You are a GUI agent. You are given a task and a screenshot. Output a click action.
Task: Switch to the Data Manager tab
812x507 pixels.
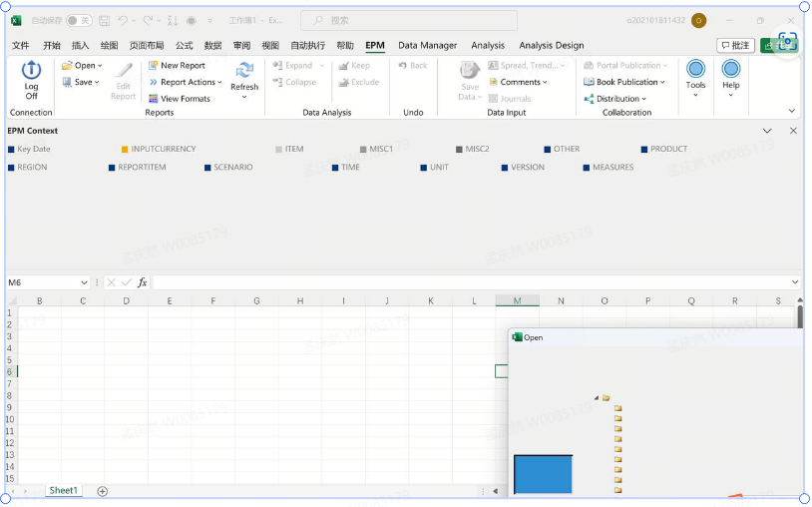tap(427, 46)
